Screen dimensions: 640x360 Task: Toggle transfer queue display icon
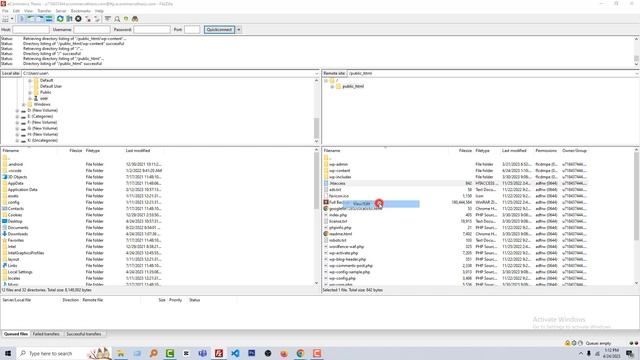click(x=49, y=19)
